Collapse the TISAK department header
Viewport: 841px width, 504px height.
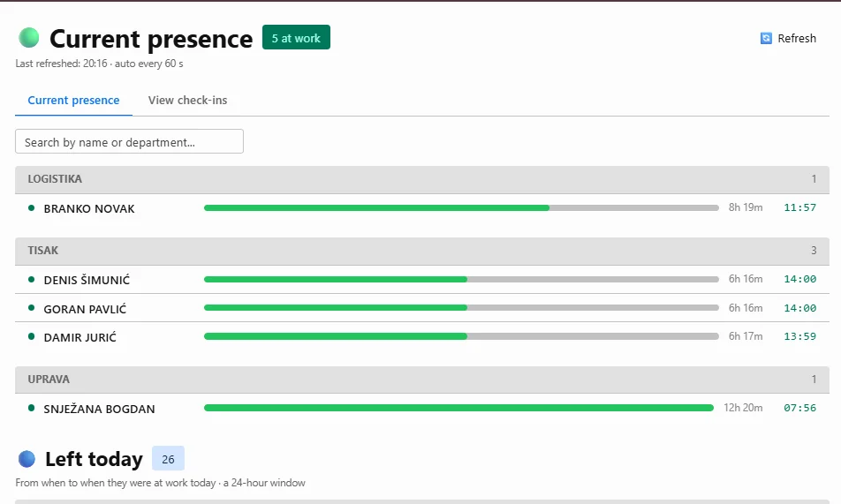pos(422,251)
